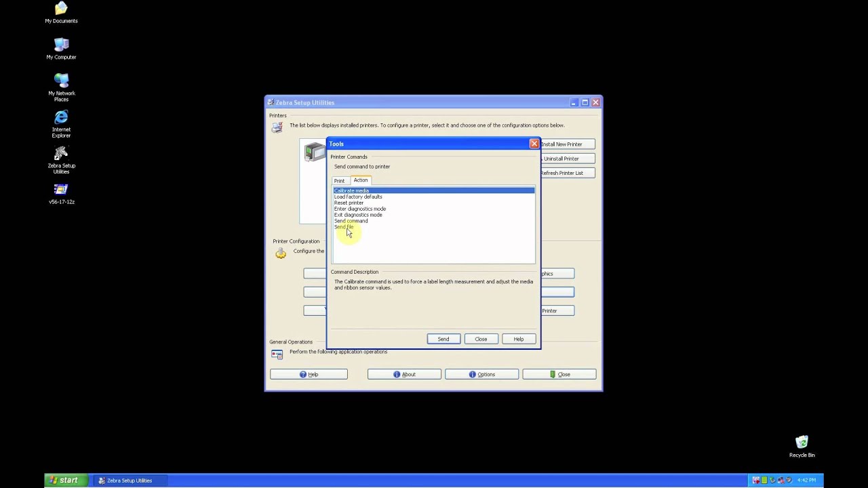Open My Documents desktop icon

(x=61, y=12)
